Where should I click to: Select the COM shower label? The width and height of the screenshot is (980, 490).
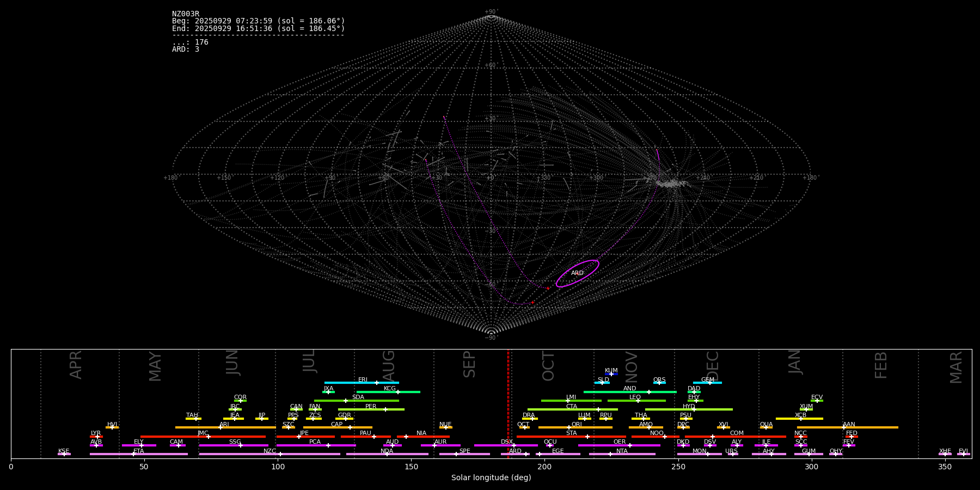[x=737, y=433]
